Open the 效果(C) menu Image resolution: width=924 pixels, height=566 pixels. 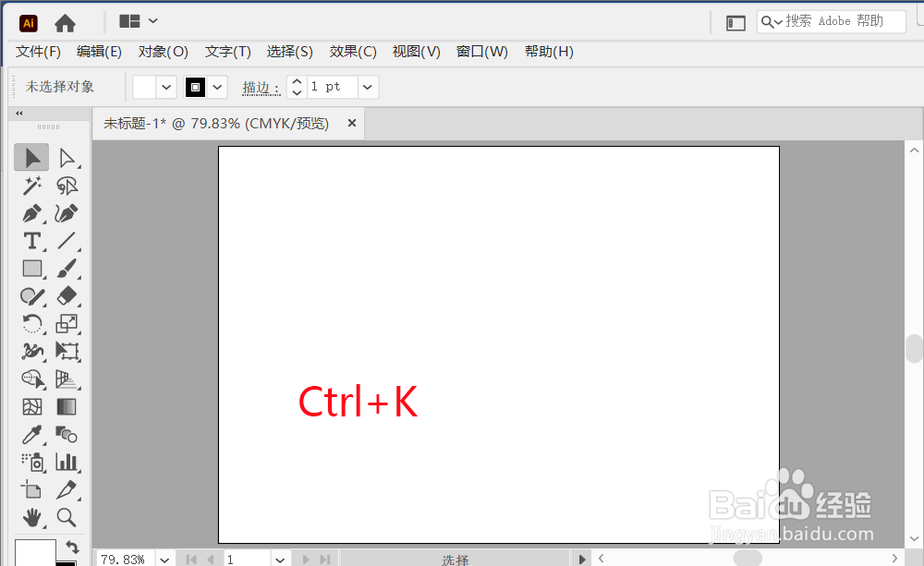pos(353,52)
